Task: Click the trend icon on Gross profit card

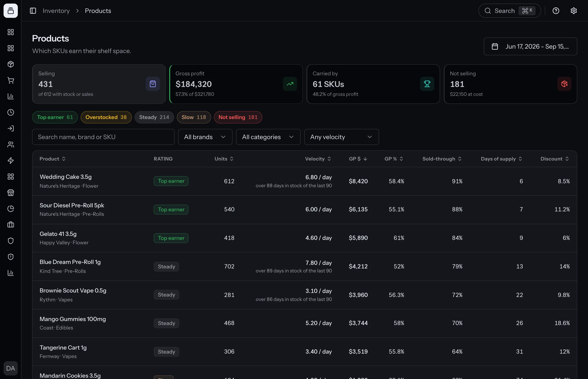Action: pos(290,84)
